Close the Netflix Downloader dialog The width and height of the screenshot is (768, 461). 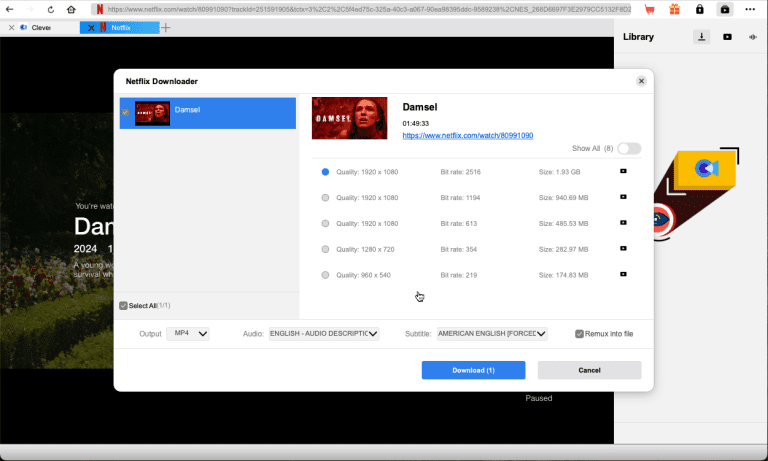(641, 81)
